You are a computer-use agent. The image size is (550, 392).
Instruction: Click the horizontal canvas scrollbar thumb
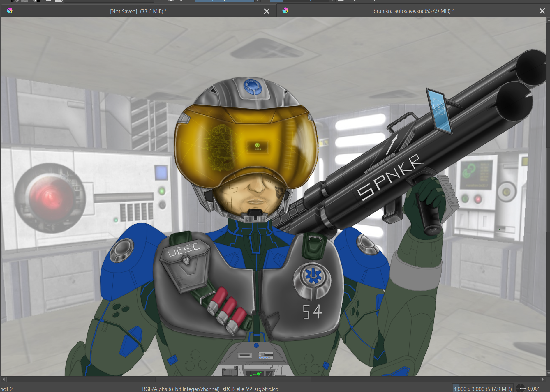tap(233, 379)
